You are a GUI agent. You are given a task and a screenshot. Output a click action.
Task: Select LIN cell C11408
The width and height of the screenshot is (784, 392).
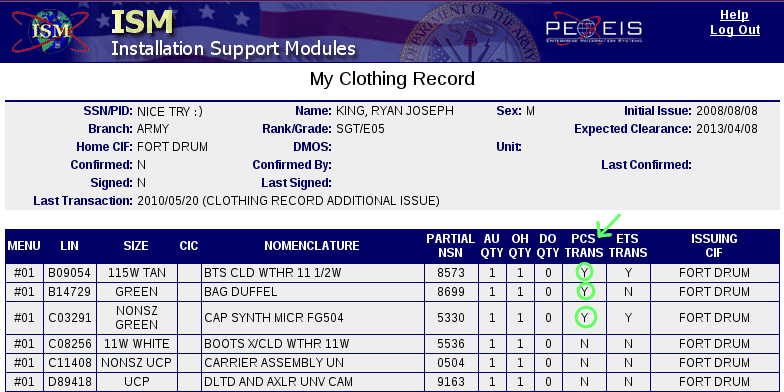[70, 362]
